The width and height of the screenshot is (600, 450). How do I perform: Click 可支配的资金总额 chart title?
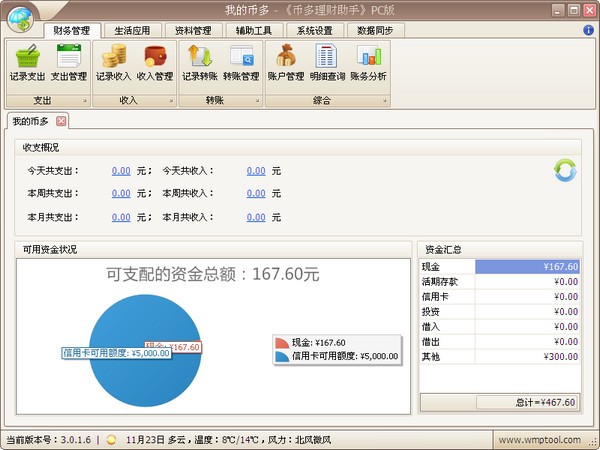pos(213,274)
